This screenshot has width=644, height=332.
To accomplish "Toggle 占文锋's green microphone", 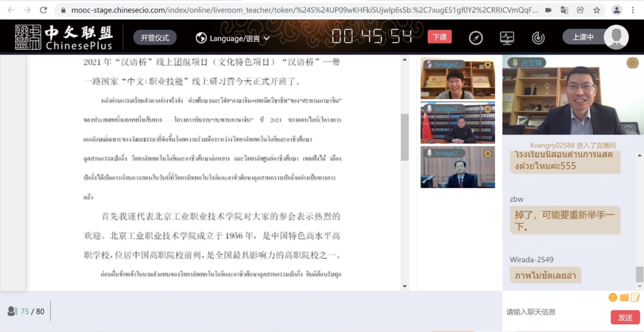I will pyautogui.click(x=515, y=63).
